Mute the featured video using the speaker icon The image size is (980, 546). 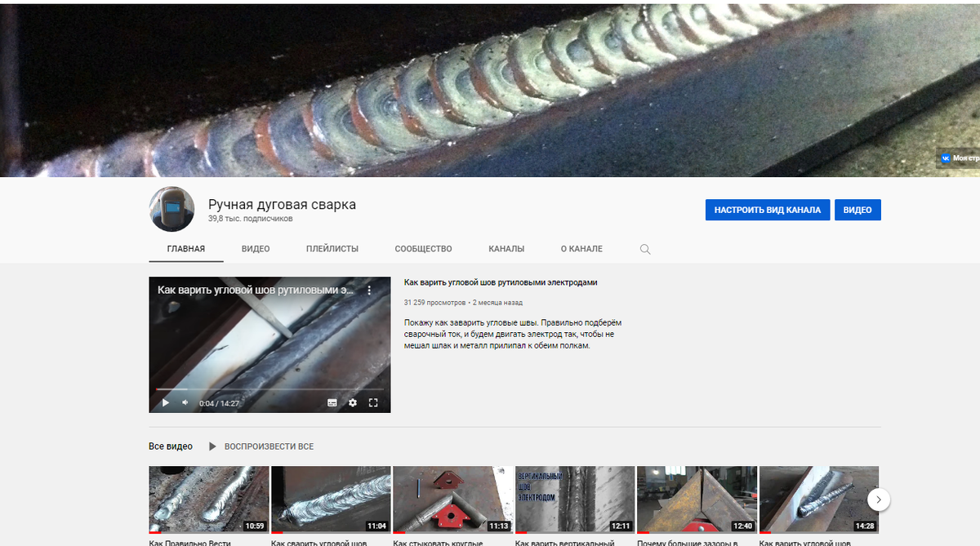tap(185, 402)
